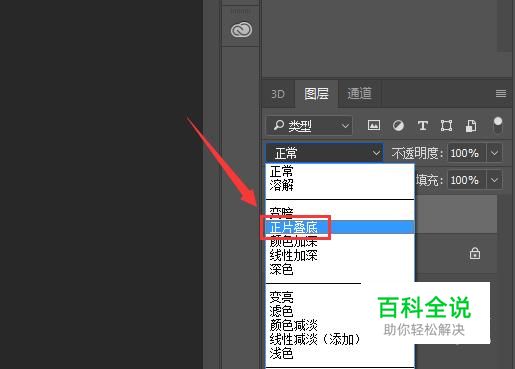Choose 溶解 blend mode

[340, 185]
